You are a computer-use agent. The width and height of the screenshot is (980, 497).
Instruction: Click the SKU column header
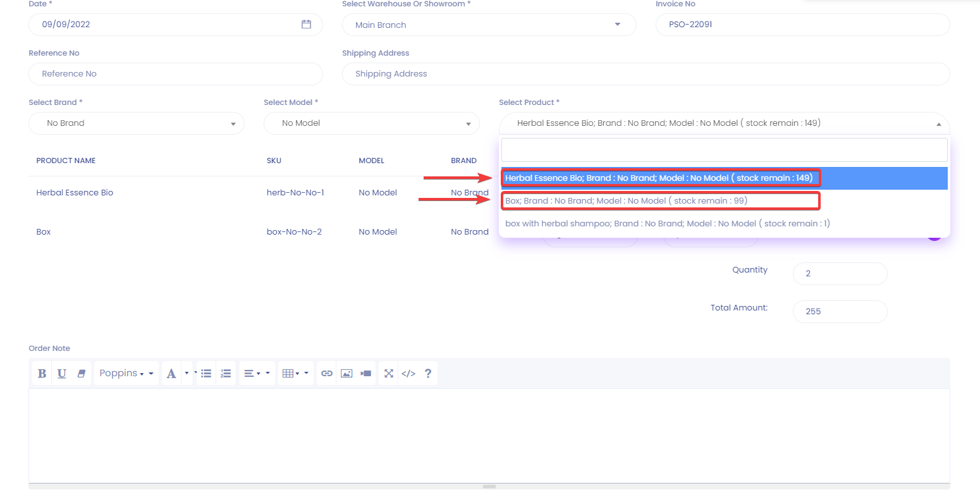click(274, 161)
